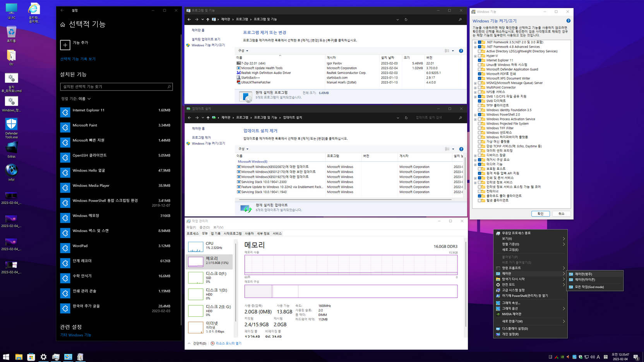Viewport: 644px width, 362px height.
Task: Open 정렬 기준: 이름 sort dropdown
Action: [x=76, y=99]
